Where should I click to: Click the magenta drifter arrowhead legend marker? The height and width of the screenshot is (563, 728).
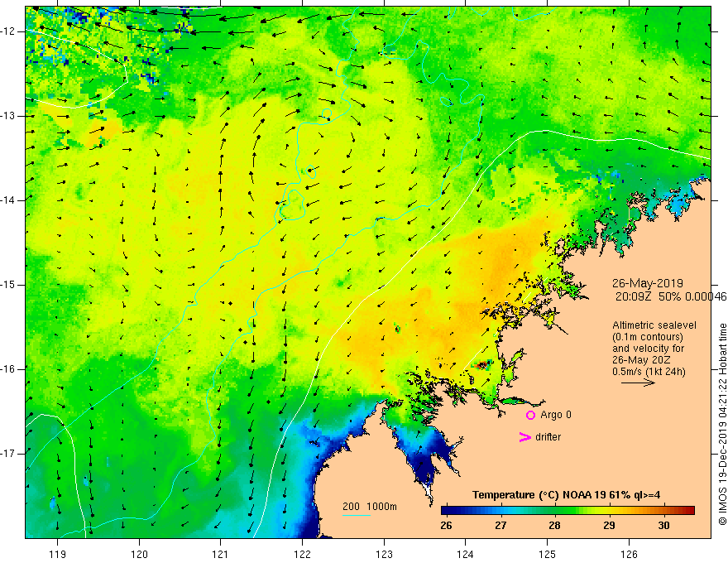524,437
